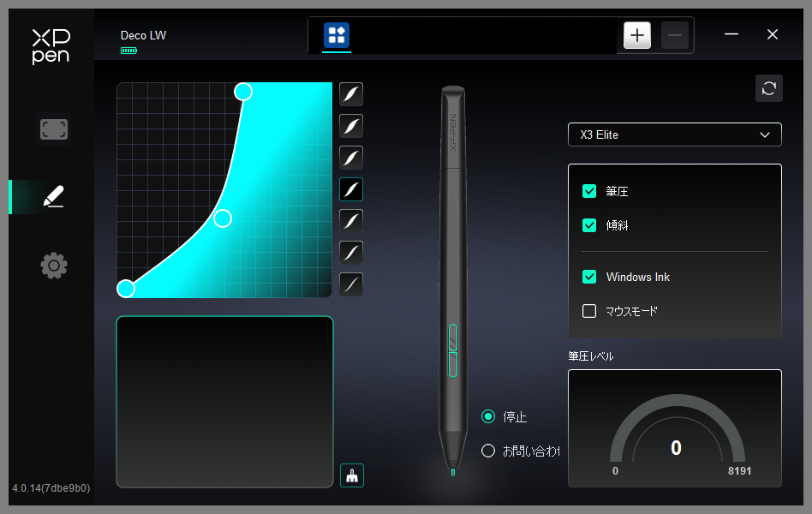The width and height of the screenshot is (812, 514).
Task: Select the pen settings sidebar icon
Action: 53,197
